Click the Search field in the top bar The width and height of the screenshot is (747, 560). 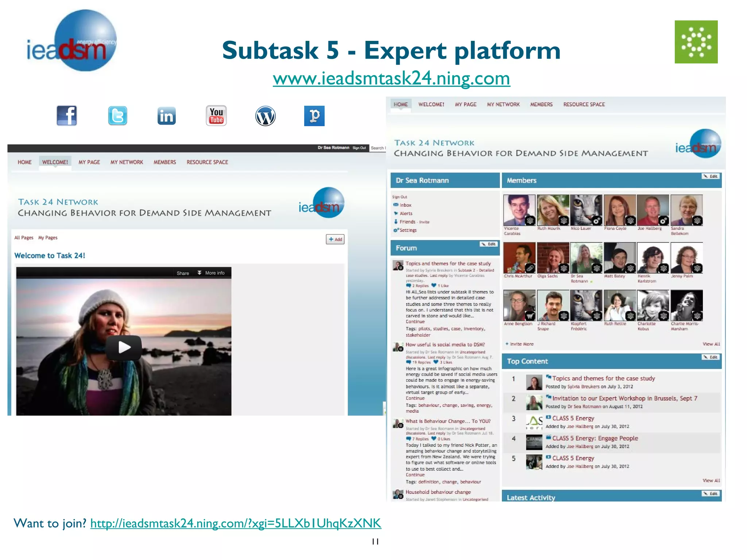click(378, 148)
